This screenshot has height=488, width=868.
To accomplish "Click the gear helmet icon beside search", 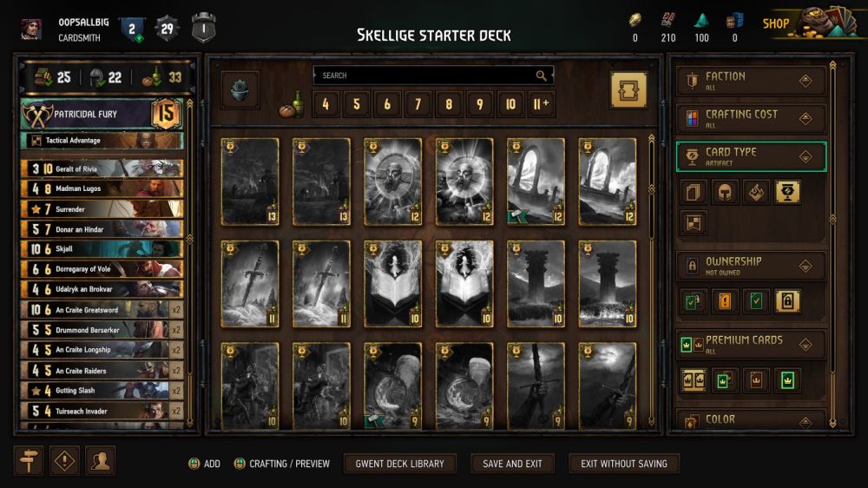I will click(x=240, y=89).
